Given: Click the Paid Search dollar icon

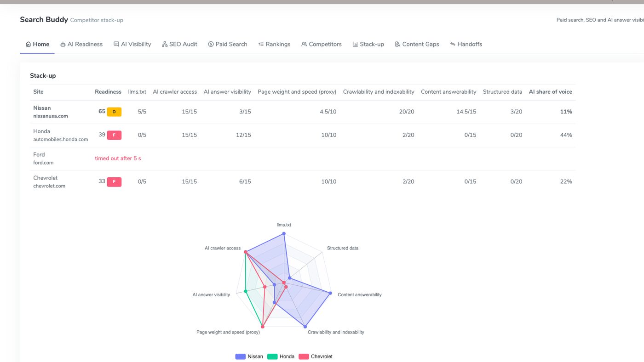Looking at the screenshot, I should tap(211, 45).
